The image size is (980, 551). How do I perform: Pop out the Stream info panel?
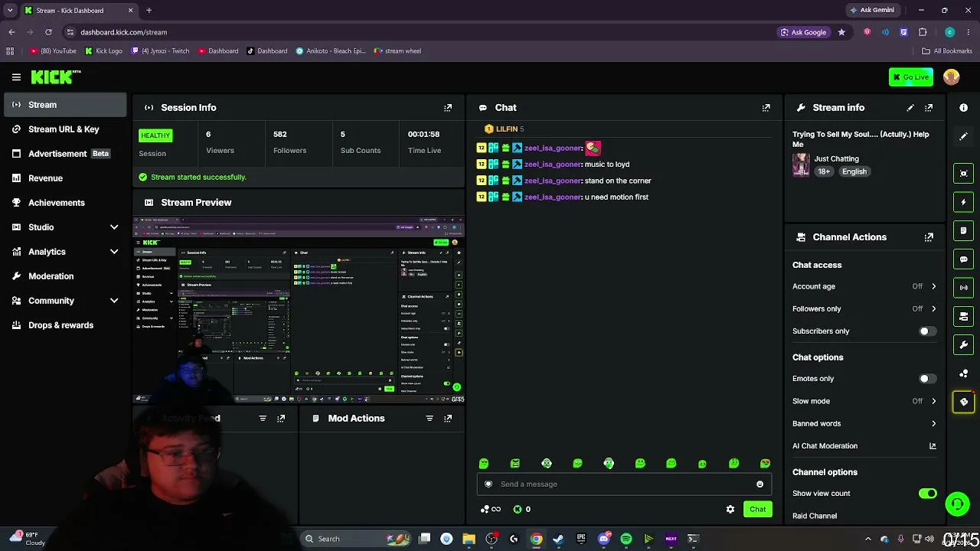(929, 108)
